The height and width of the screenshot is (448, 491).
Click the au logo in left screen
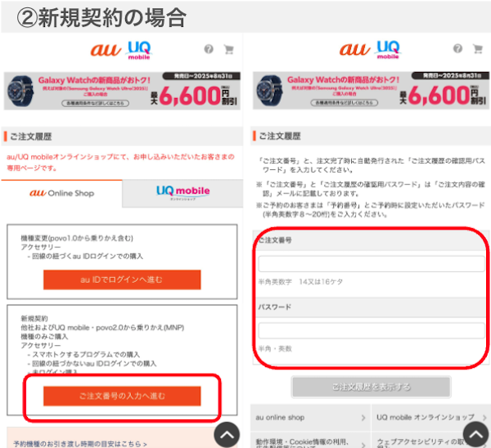[106, 50]
